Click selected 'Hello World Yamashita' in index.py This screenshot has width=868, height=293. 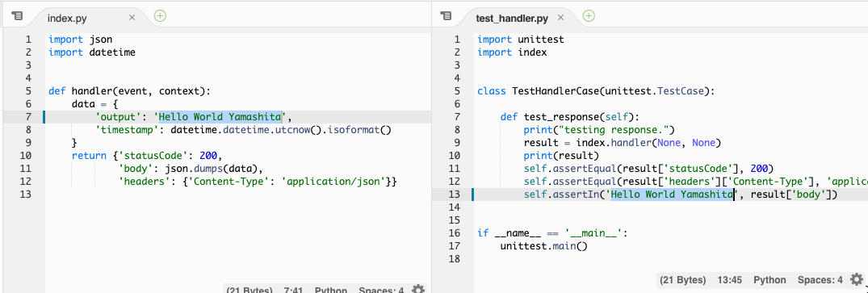[221, 117]
